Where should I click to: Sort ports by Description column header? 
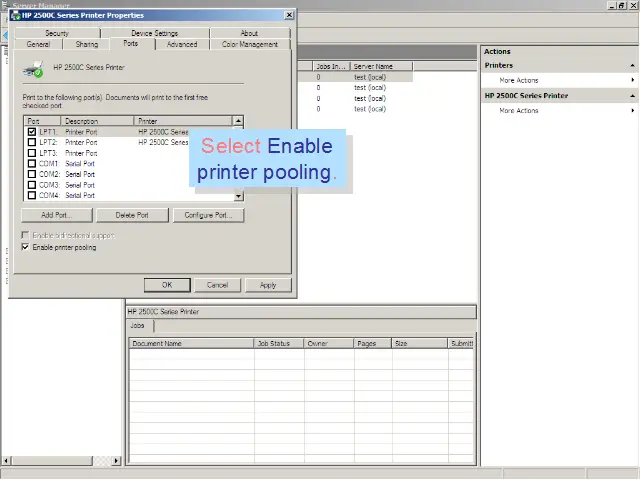pyautogui.click(x=97, y=121)
